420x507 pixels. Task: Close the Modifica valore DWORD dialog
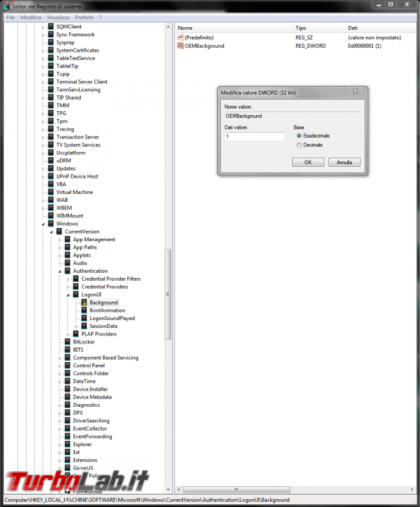355,91
